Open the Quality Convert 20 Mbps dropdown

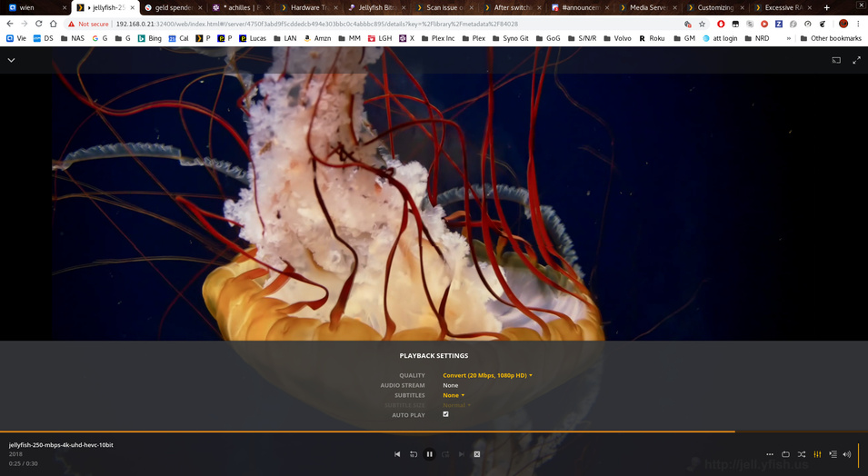tap(487, 375)
